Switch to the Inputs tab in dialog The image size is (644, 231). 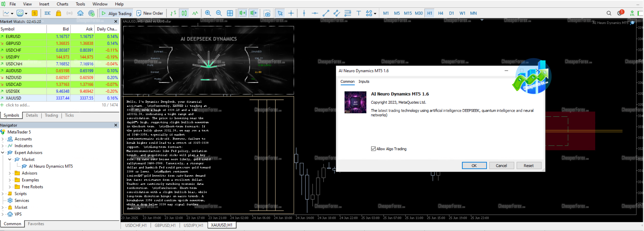pos(364,82)
